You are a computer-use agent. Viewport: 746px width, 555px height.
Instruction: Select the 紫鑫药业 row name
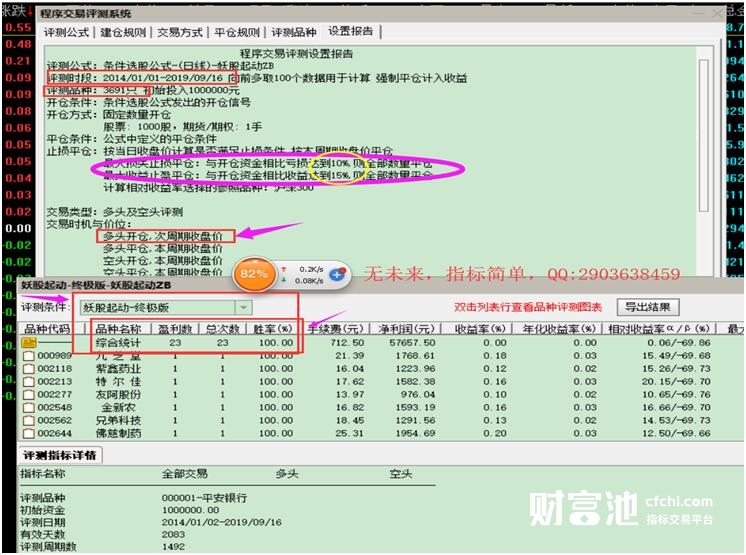coord(118,369)
